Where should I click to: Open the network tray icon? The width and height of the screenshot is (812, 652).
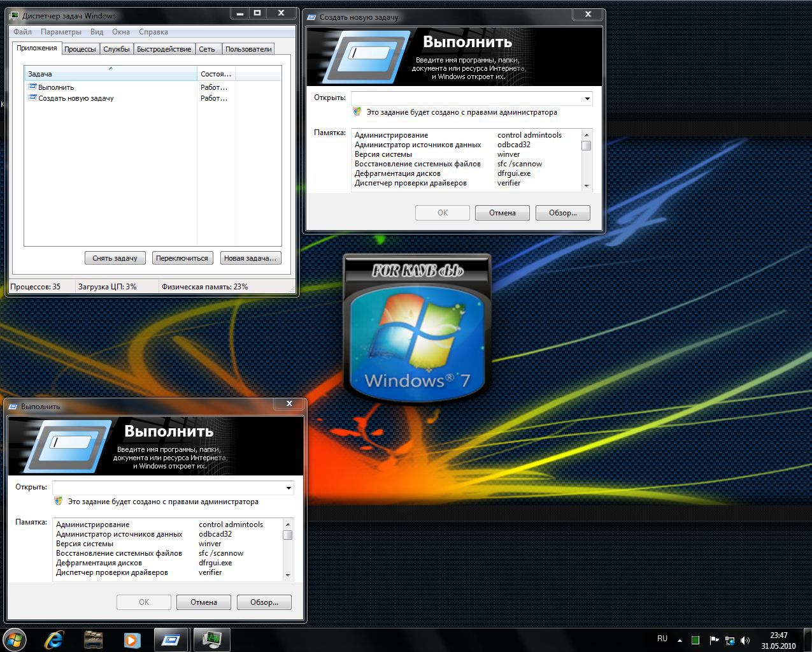coord(730,640)
